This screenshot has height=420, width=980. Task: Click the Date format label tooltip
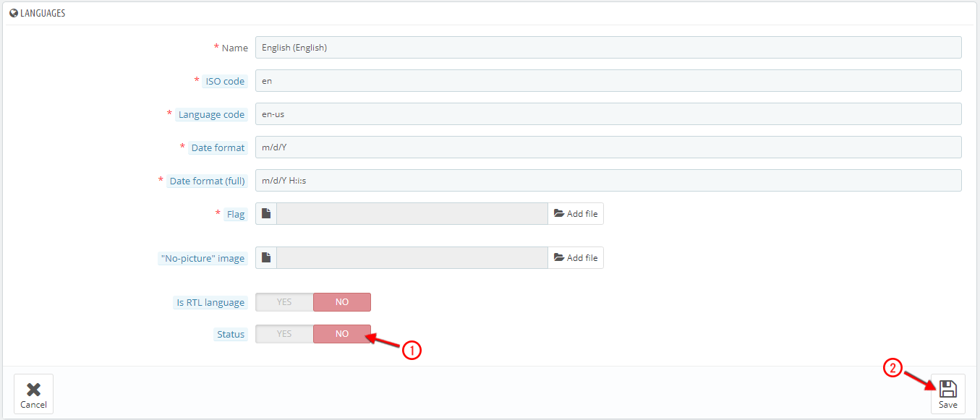(x=218, y=147)
